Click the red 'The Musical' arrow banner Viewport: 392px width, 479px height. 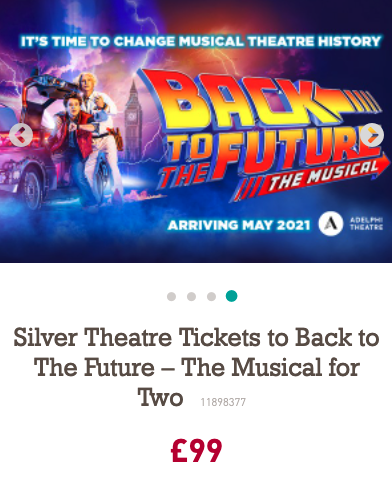pos(310,180)
